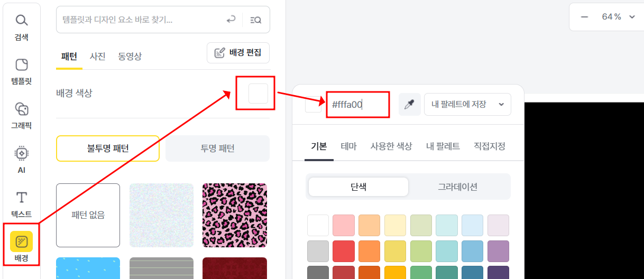Viewport: 644px width, 279px height.
Task: Pick the pale yellow swatch
Action: click(x=395, y=225)
